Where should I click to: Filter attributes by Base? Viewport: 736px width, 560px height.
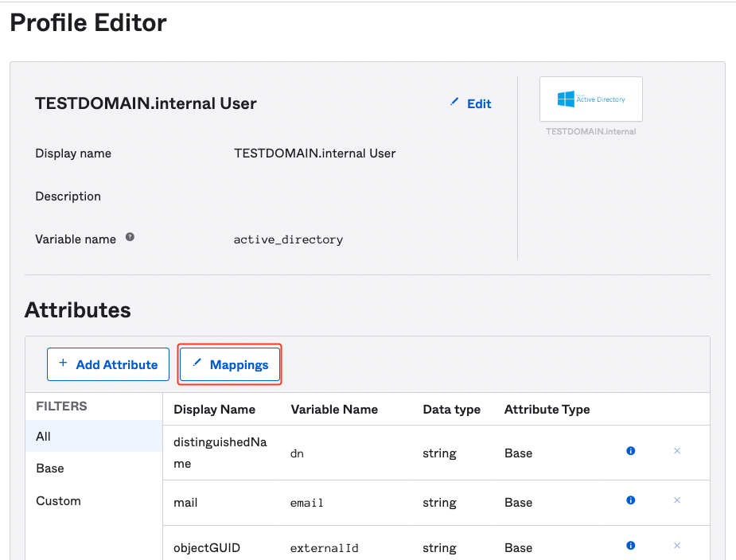click(x=50, y=468)
